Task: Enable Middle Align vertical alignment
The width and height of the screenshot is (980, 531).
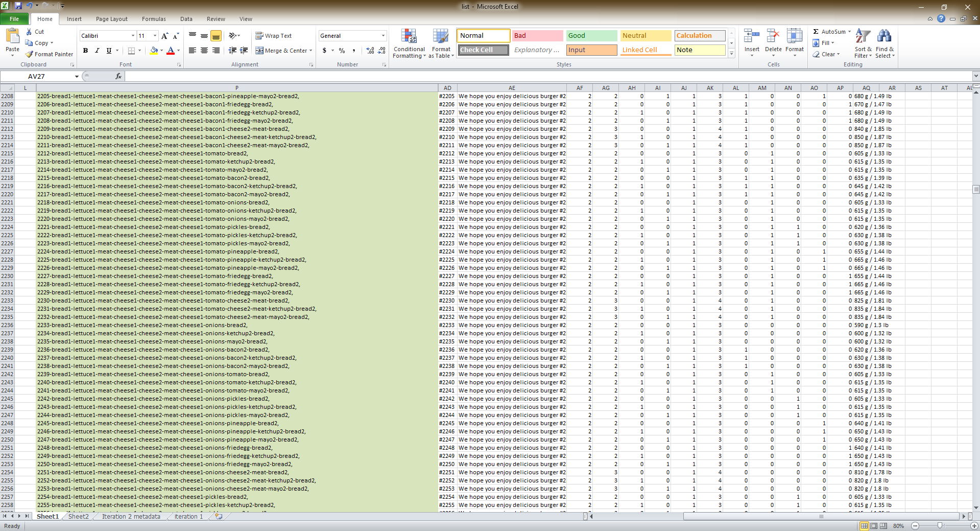Action: click(204, 36)
